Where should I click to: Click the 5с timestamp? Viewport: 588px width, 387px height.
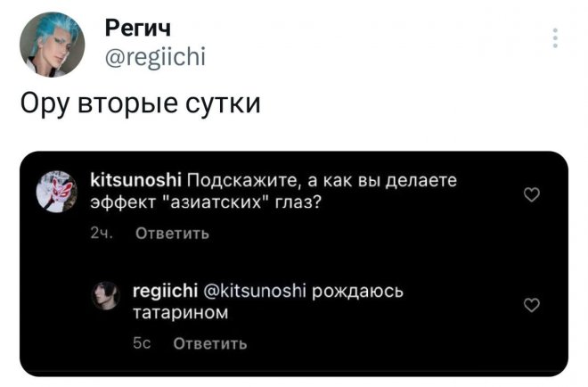coord(142,343)
